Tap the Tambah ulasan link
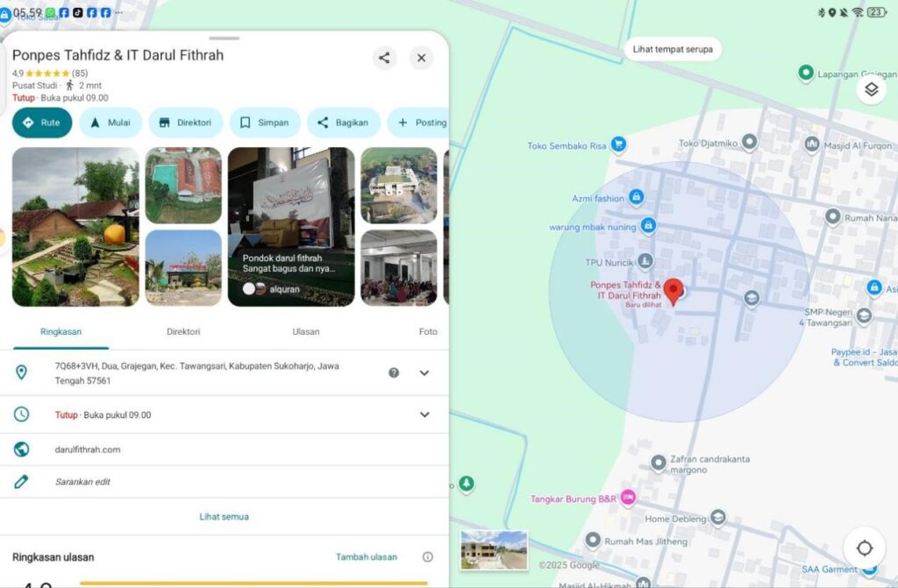This screenshot has width=898, height=588. [367, 557]
